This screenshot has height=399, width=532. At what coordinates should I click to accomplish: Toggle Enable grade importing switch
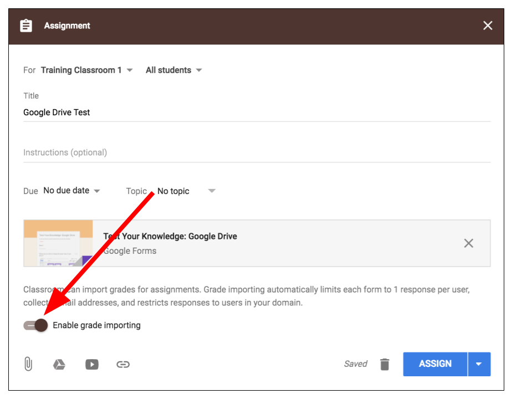(x=36, y=325)
